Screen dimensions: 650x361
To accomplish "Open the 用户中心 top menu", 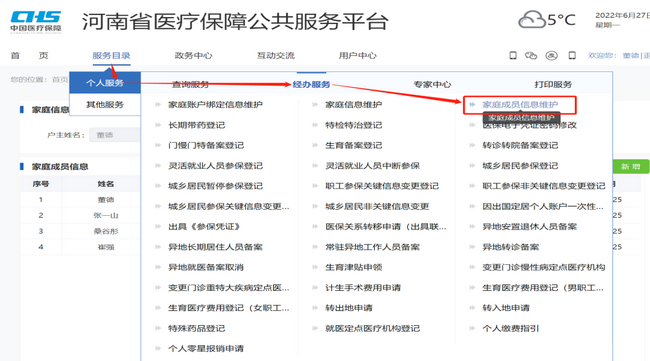I will pyautogui.click(x=357, y=56).
